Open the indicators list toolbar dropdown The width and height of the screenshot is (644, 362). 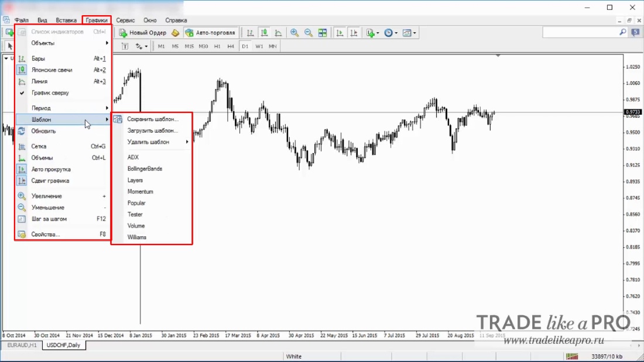coord(372,33)
